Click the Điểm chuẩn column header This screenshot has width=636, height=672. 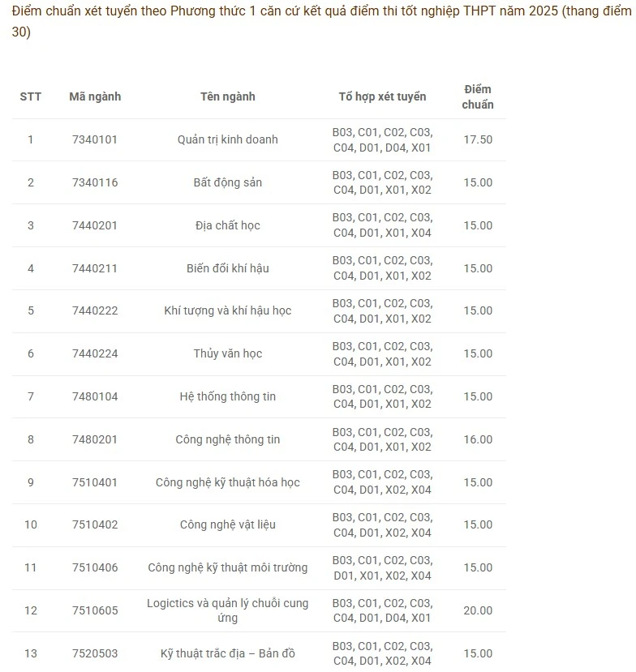click(x=478, y=96)
